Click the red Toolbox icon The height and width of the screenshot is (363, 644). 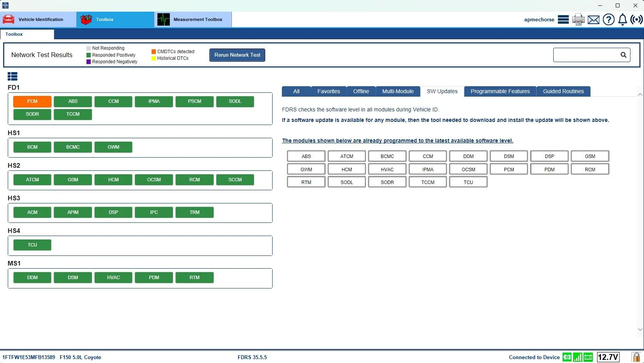86,19
